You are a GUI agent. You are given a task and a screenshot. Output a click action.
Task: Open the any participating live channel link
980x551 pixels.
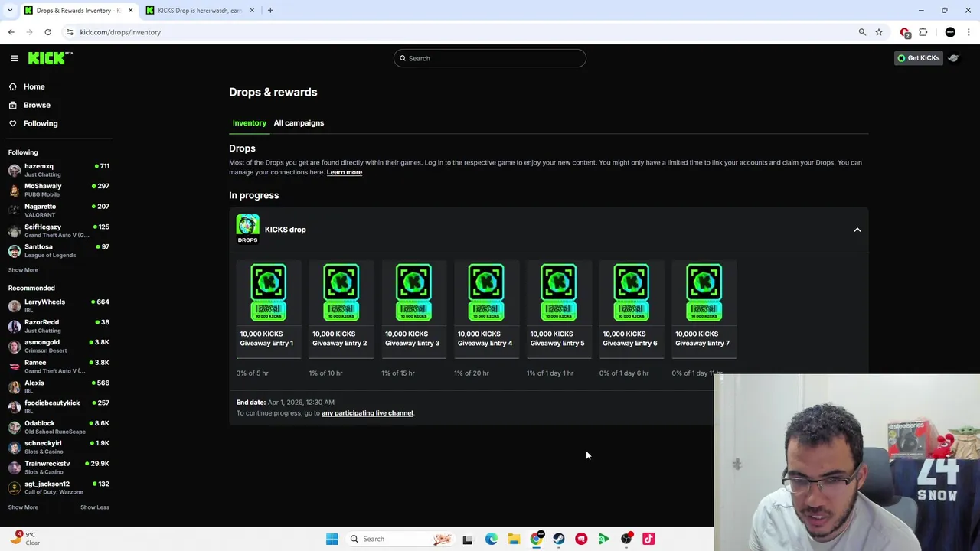coord(367,413)
